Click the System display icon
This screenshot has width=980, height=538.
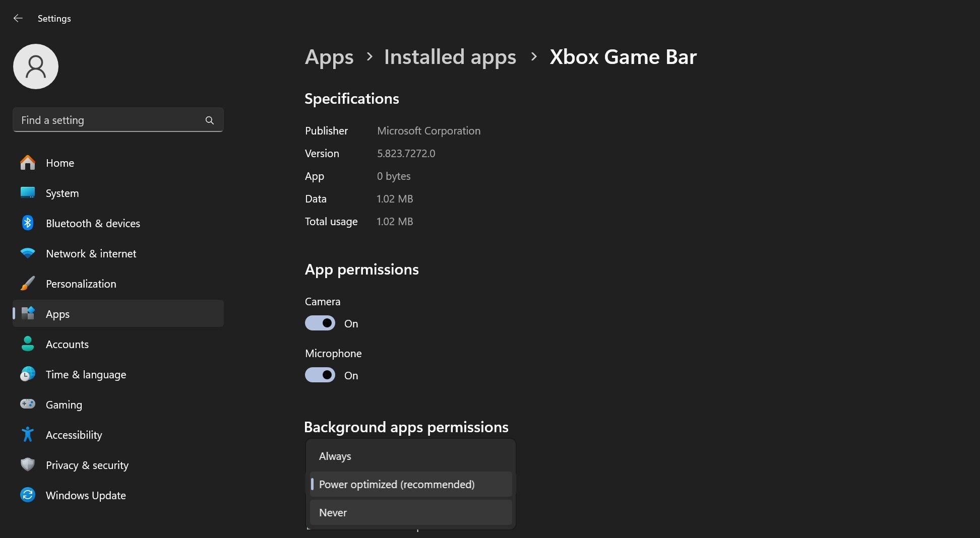(x=27, y=193)
